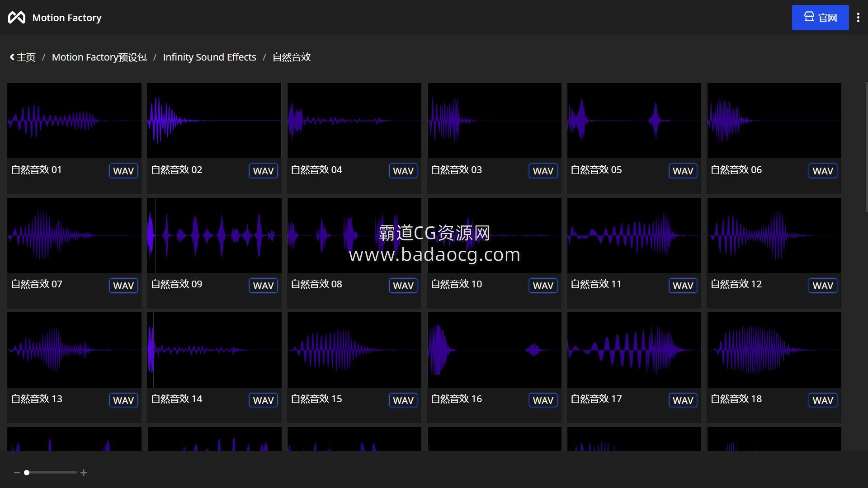Screen dimensions: 868x488
Task: Increase thumbnail size with plus icon
Action: (84, 473)
